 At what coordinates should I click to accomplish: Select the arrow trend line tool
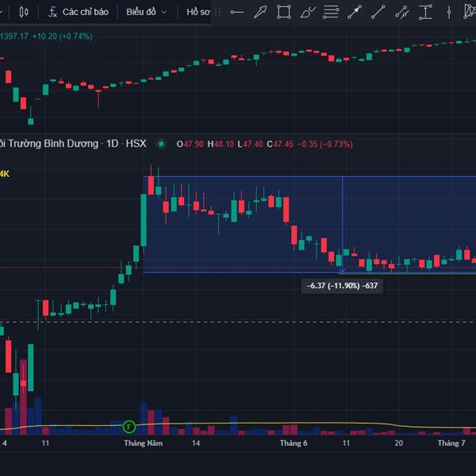(355, 12)
